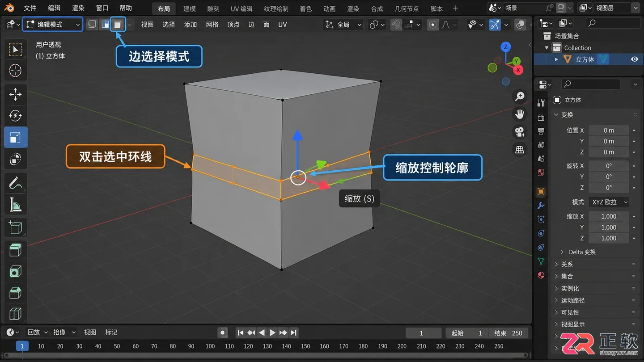
Task: Enable face select mode
Action: point(118,25)
